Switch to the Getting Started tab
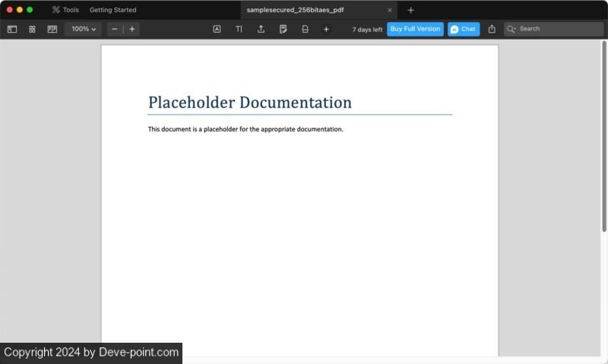This screenshot has height=364, width=608. click(x=112, y=10)
